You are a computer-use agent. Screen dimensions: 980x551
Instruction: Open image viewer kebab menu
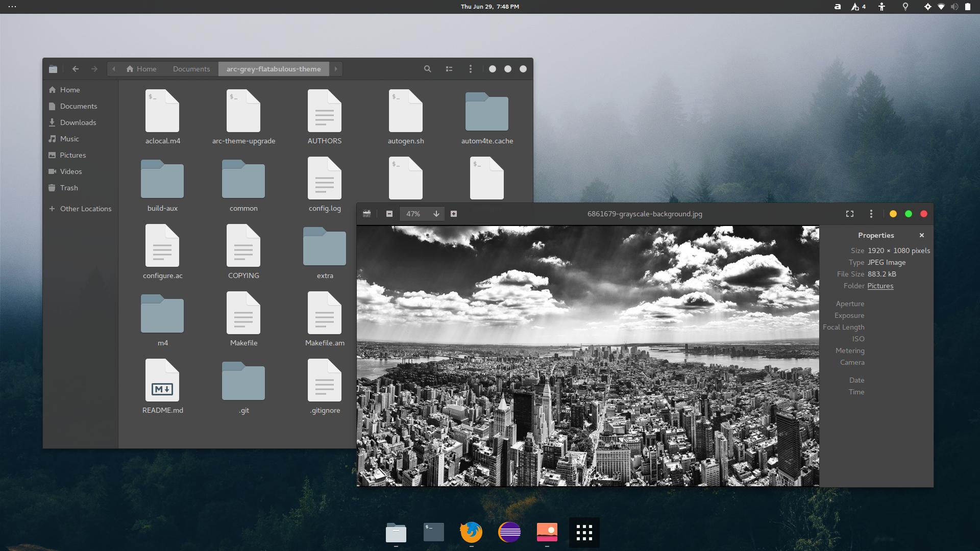pos(871,214)
